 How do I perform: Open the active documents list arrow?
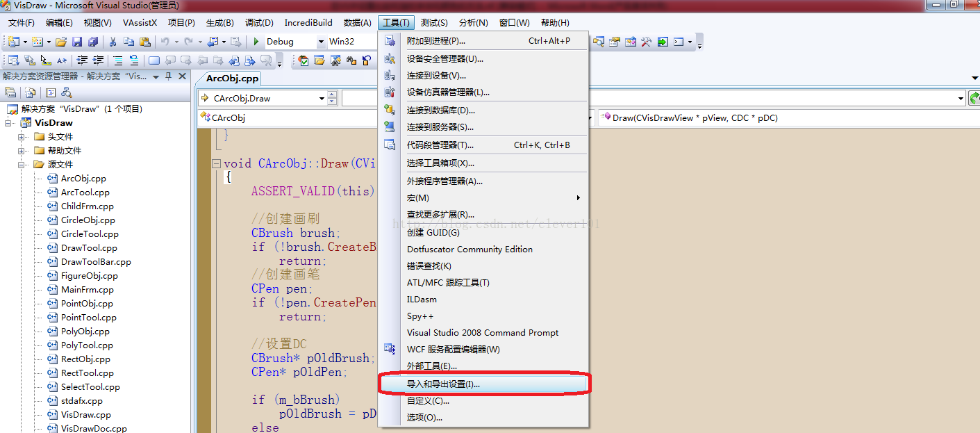point(974,78)
